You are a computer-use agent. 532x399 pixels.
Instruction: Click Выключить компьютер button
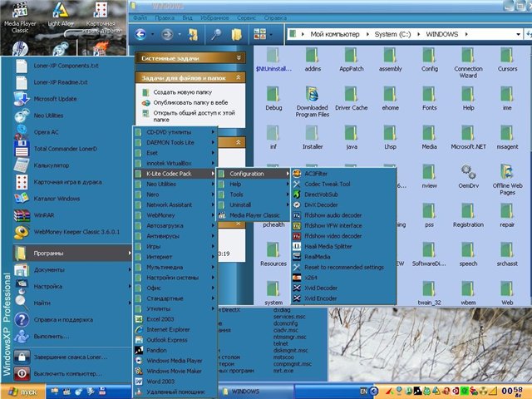(72, 374)
